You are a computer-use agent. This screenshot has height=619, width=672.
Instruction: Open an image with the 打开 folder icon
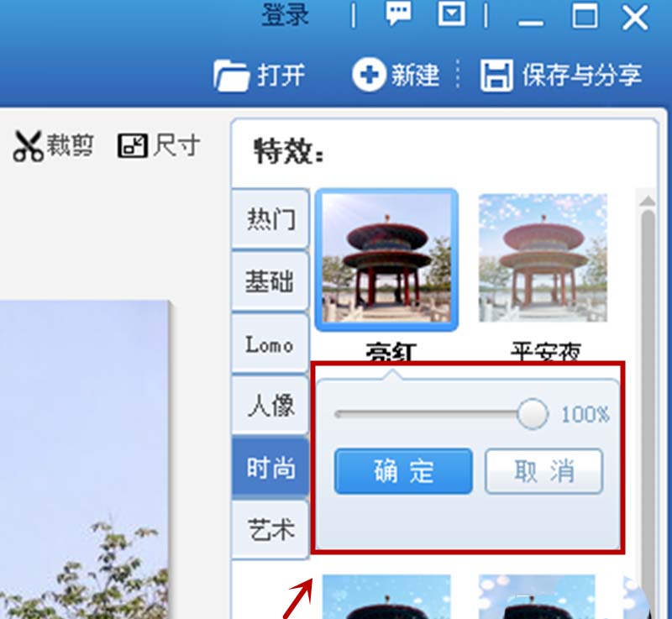pos(232,76)
